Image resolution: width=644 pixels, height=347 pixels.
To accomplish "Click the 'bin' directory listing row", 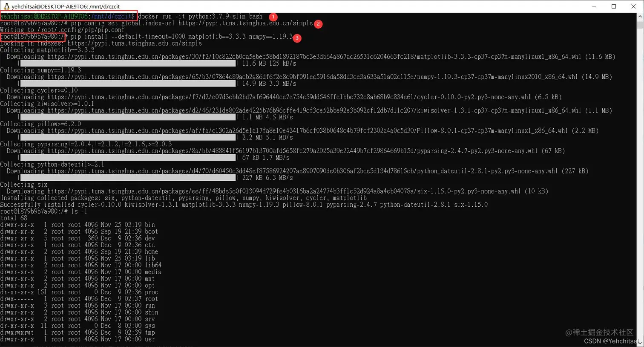I will (x=78, y=225).
